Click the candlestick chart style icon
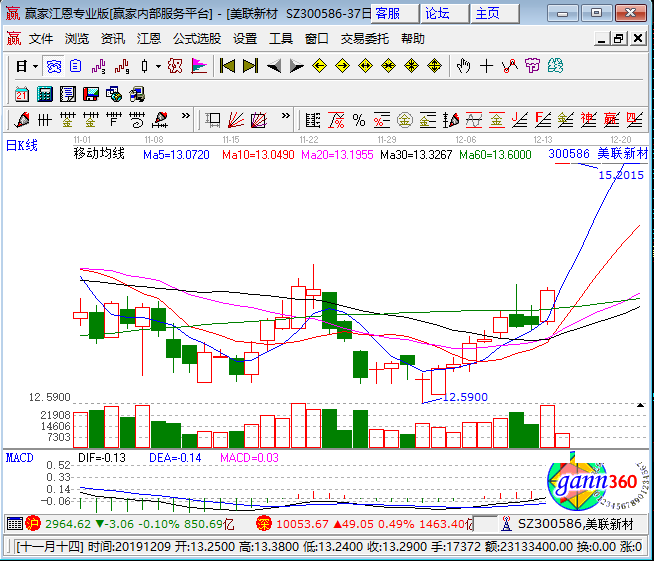This screenshot has height=561, width=654. (x=144, y=66)
